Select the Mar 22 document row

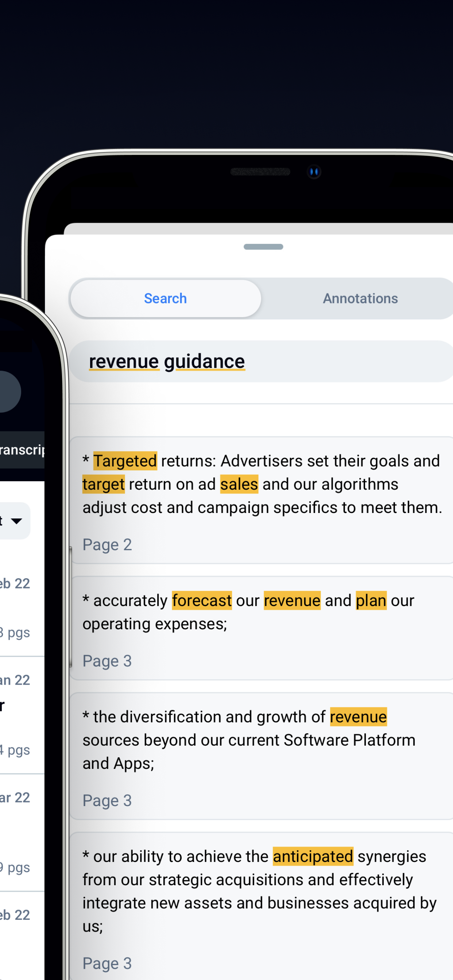(x=22, y=832)
